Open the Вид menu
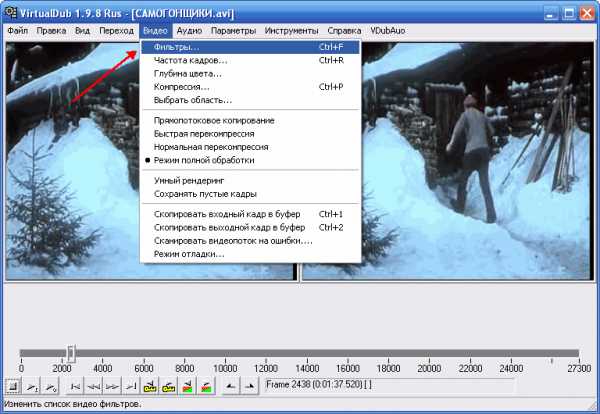This screenshot has width=600, height=414. (82, 31)
